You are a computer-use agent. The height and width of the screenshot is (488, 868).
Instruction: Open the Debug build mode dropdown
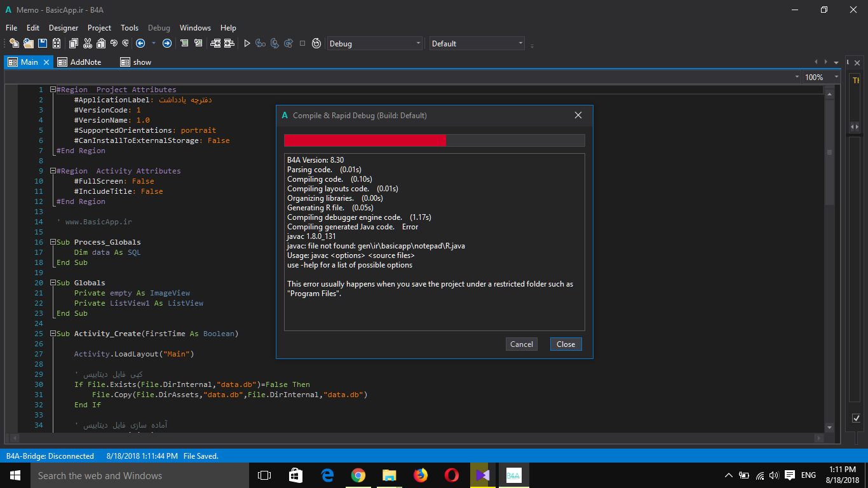pos(374,43)
